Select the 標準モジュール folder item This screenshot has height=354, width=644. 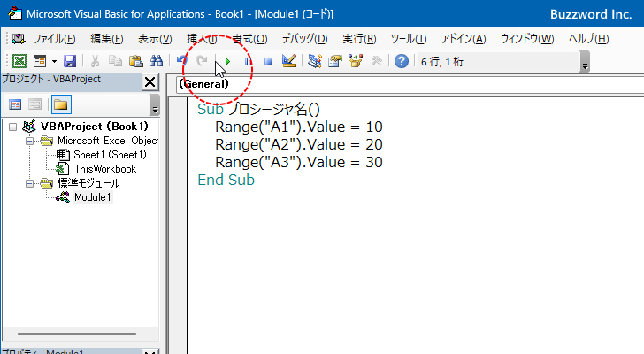point(88,183)
